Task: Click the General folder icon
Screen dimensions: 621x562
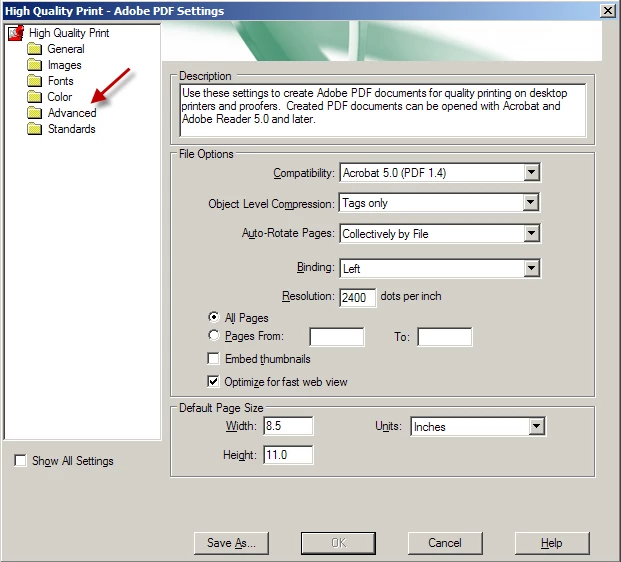Action: [34, 49]
